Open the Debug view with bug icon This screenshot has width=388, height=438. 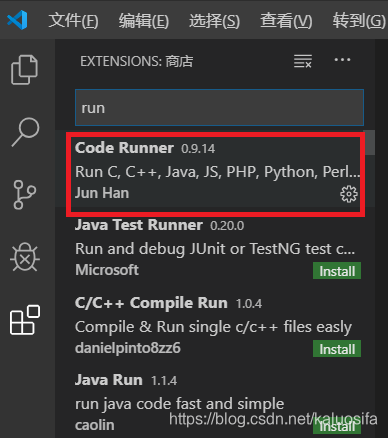tap(25, 257)
